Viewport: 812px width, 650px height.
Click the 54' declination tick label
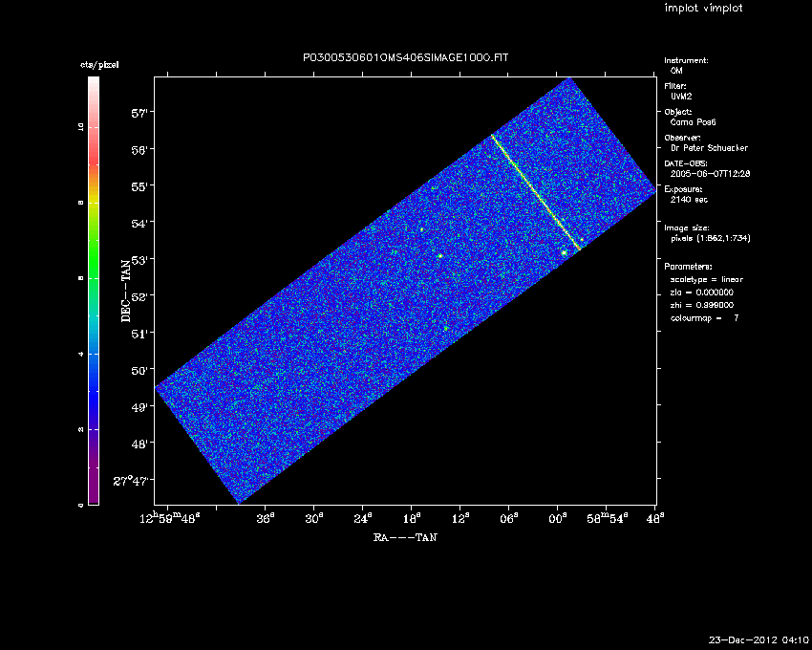tap(139, 224)
